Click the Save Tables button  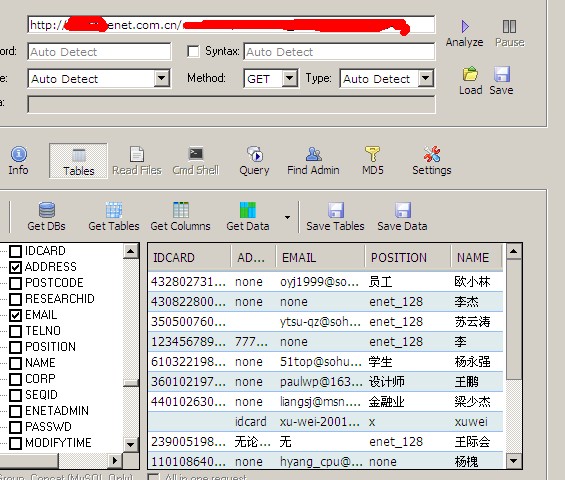point(335,217)
